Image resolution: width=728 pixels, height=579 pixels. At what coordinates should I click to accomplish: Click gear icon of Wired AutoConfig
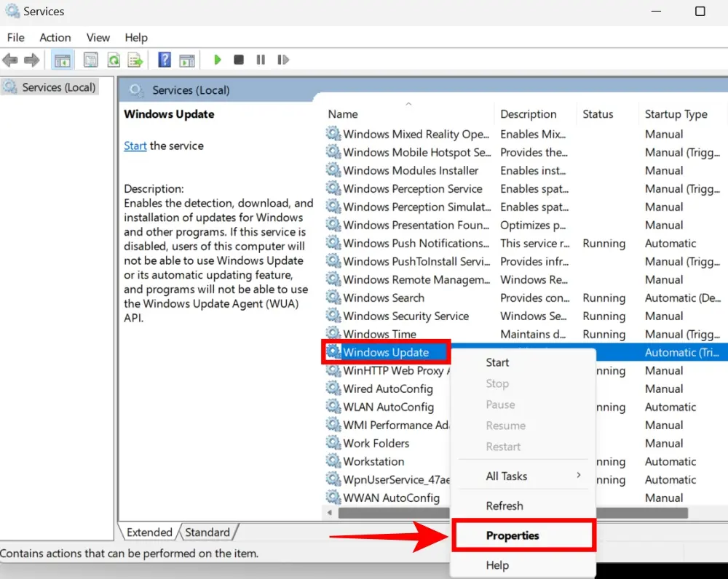click(333, 388)
